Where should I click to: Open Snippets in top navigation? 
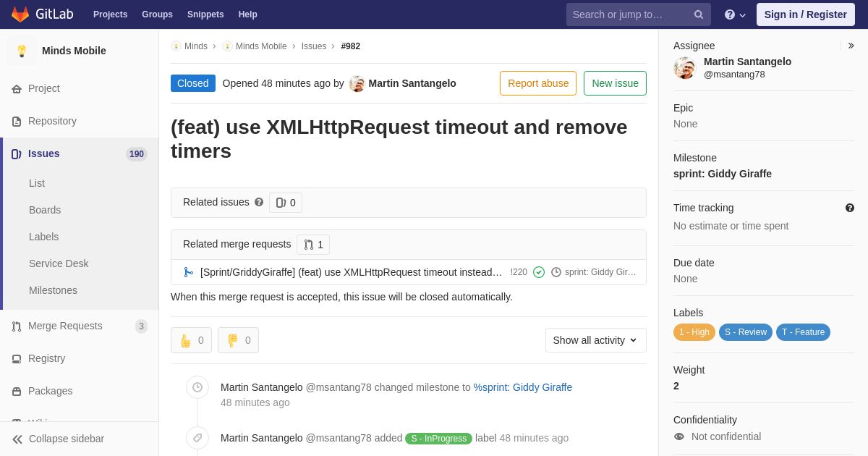[x=205, y=14]
